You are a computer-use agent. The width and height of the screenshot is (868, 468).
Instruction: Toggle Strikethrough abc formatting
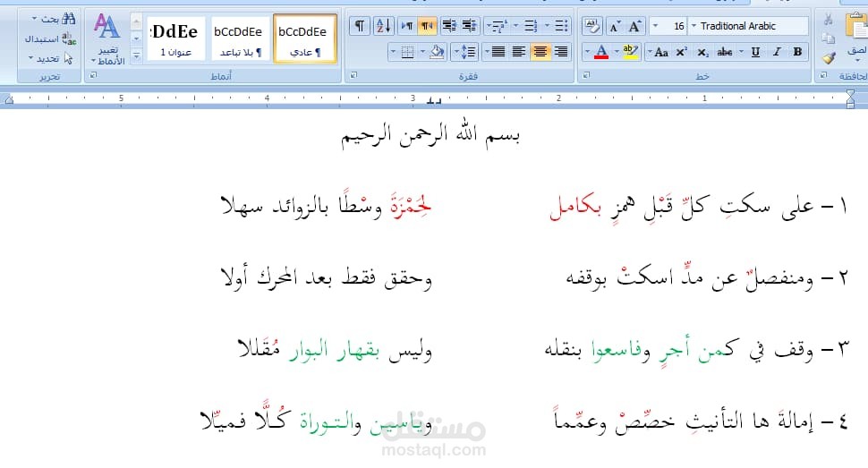tap(725, 52)
